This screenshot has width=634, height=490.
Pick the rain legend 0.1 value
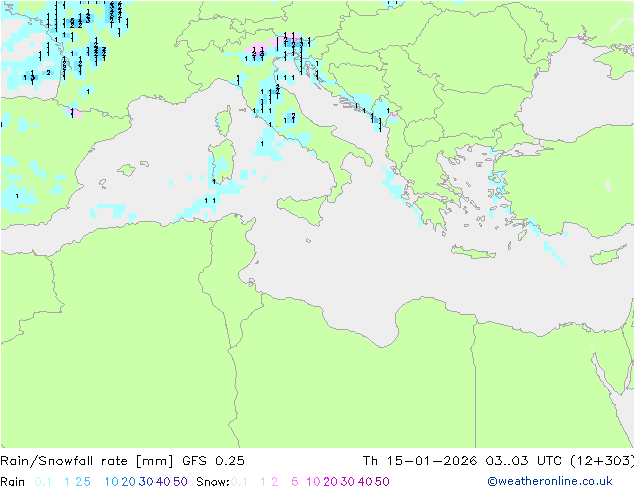(x=43, y=482)
